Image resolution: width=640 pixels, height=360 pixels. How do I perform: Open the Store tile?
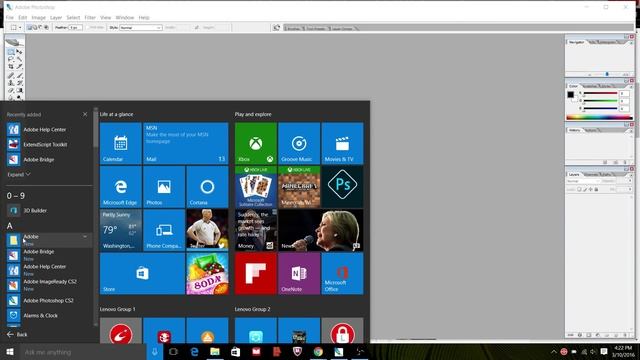point(142,273)
